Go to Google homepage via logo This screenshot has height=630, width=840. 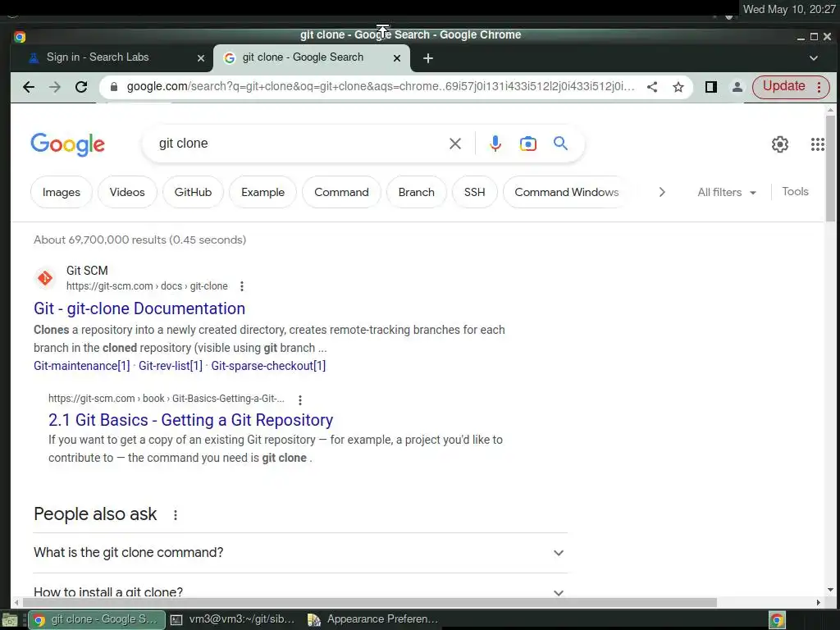(67, 144)
